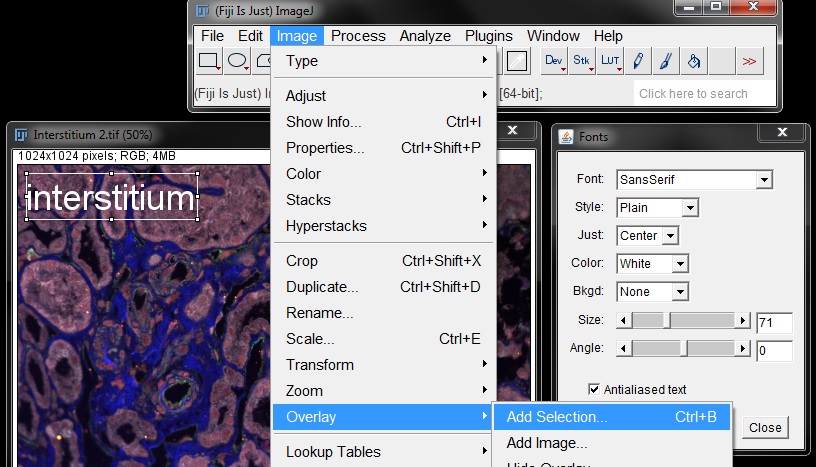Viewport: 816px width, 467px height.
Task: Close the Fonts window
Action: point(782,132)
